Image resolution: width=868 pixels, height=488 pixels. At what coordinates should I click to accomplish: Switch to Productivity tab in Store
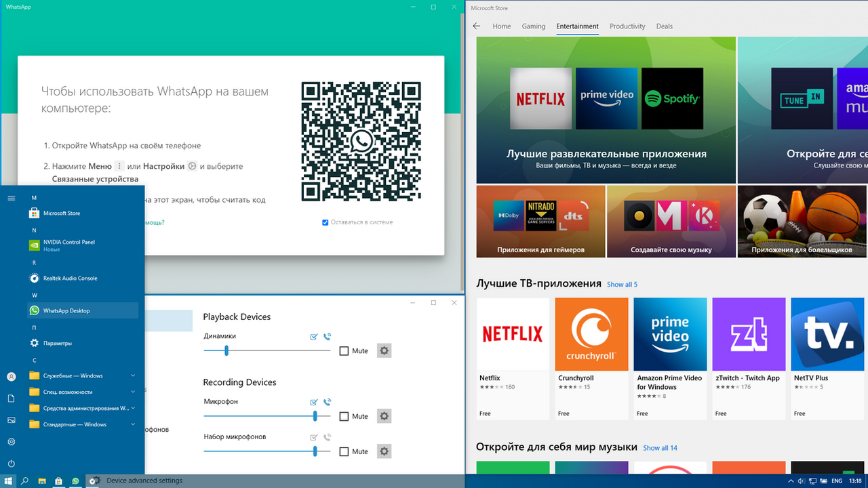627,26
